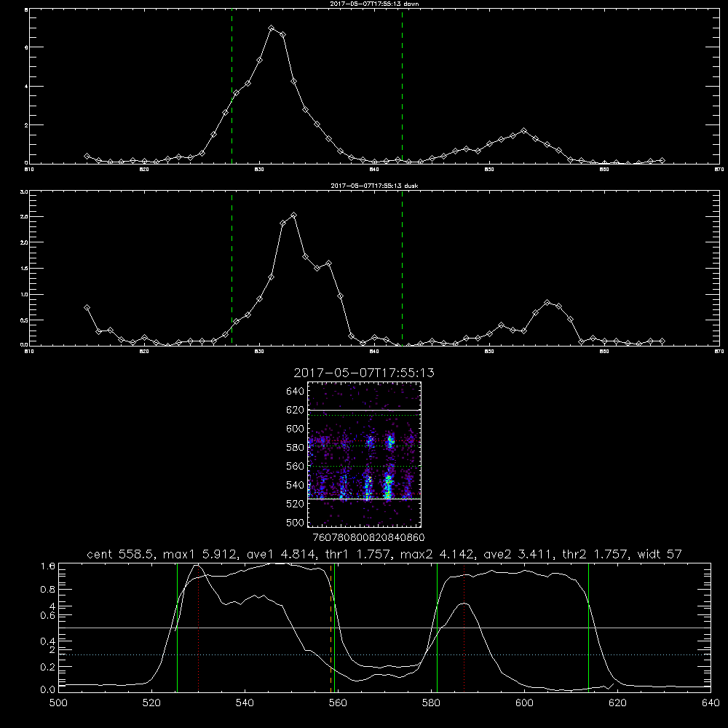
Task: Click the timestamp title above the spectrogram image
Action: (x=364, y=373)
